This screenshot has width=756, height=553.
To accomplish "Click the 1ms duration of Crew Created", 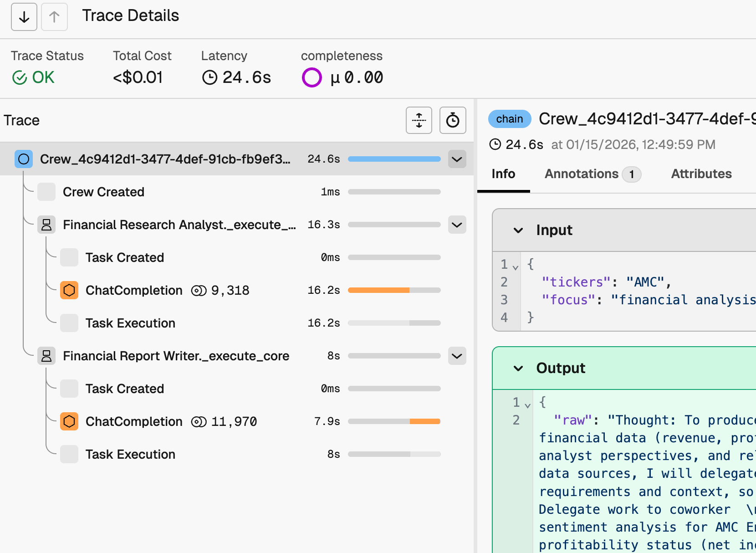I will point(331,192).
